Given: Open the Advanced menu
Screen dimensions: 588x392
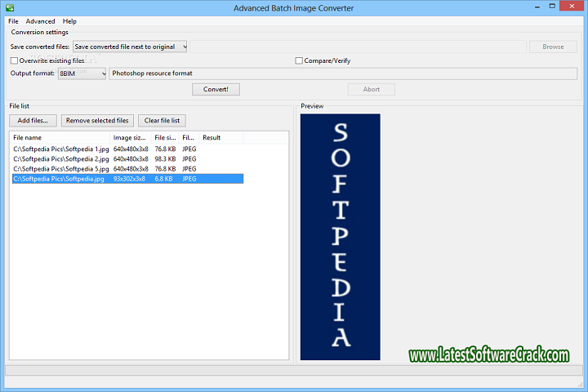Looking at the screenshot, I should point(40,21).
